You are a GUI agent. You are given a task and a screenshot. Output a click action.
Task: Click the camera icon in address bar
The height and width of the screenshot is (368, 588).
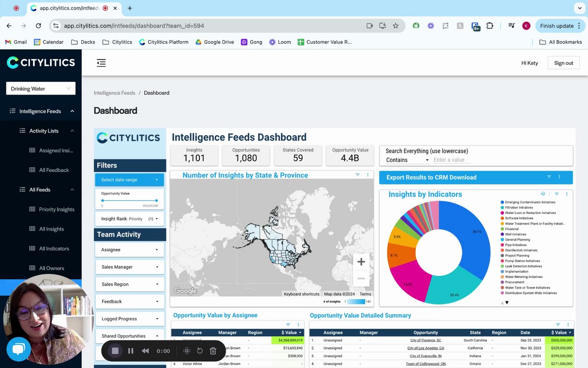[369, 26]
